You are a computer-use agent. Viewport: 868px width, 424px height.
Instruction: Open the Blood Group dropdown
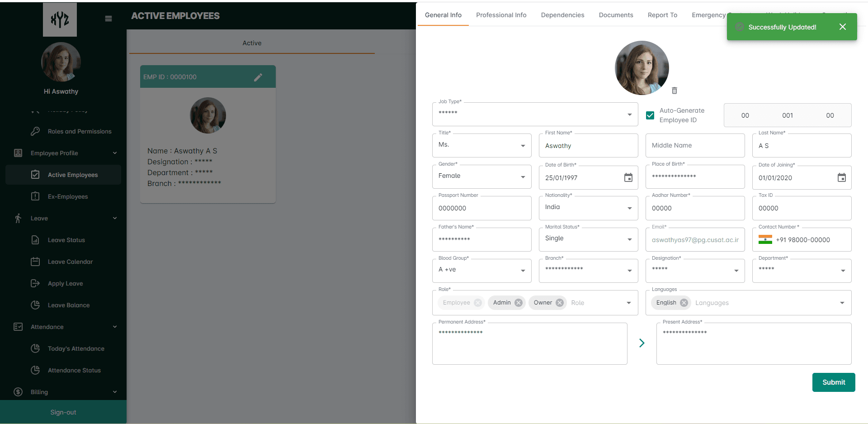click(x=523, y=271)
